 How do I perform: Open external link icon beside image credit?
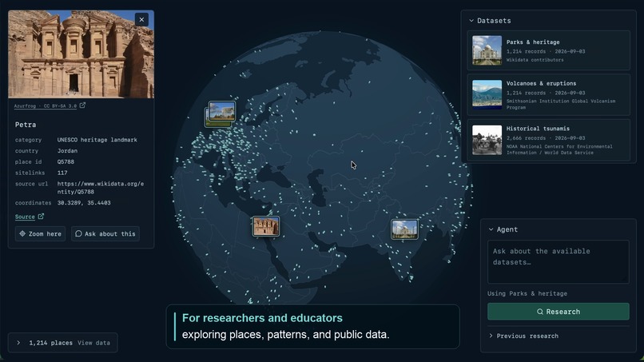[82, 105]
